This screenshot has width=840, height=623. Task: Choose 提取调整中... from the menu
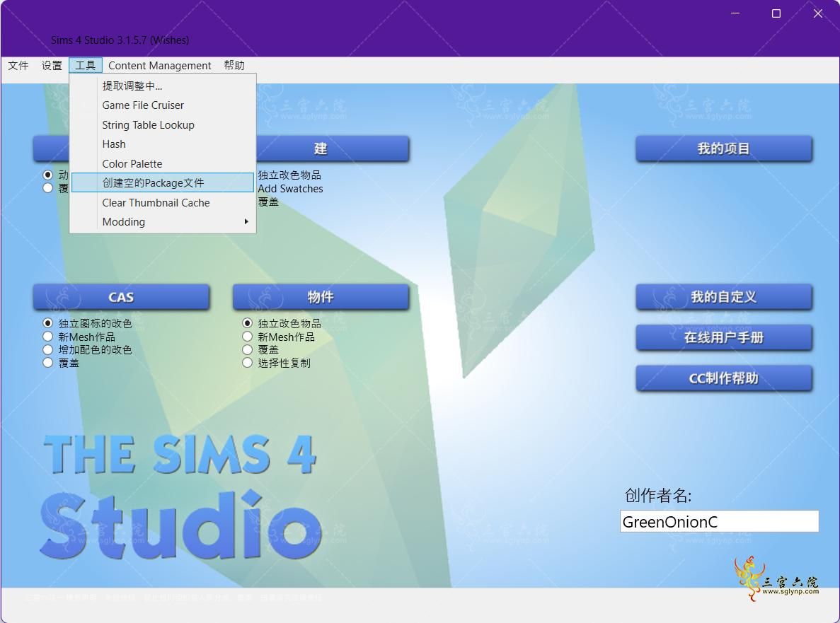163,86
